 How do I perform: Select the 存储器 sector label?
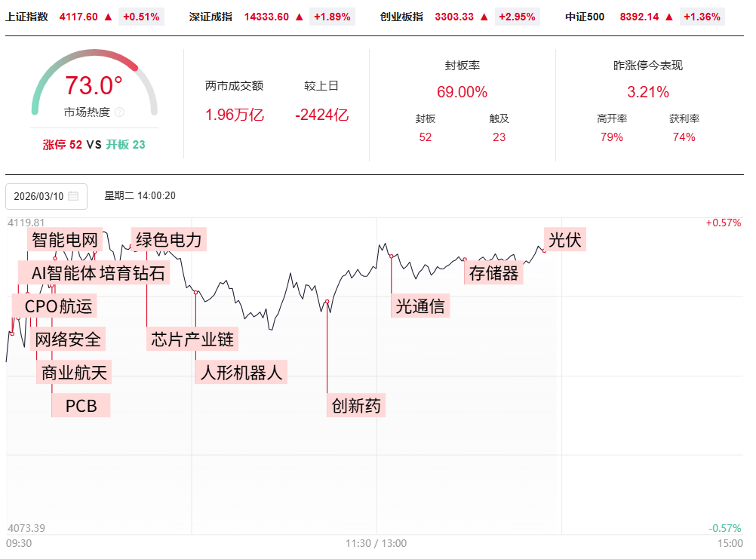click(494, 273)
